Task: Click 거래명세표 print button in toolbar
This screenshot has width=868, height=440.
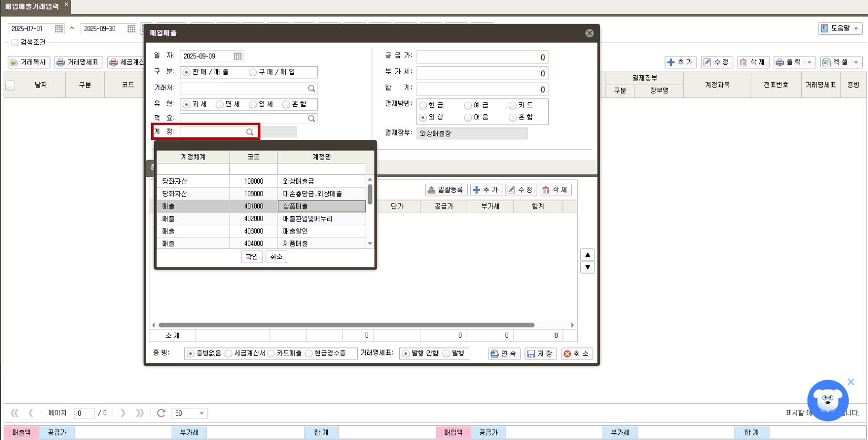Action: coord(78,62)
